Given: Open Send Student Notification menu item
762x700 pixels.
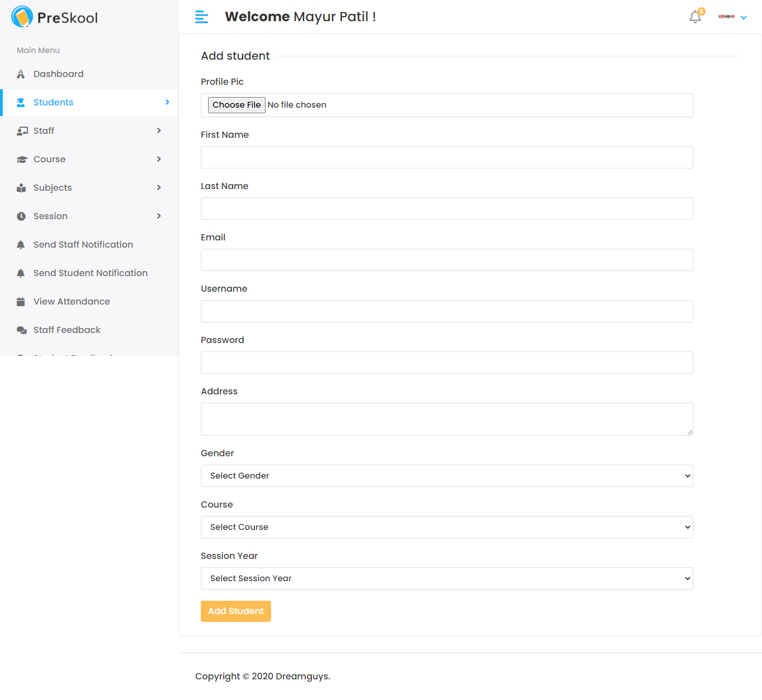Looking at the screenshot, I should pyautogui.click(x=90, y=273).
